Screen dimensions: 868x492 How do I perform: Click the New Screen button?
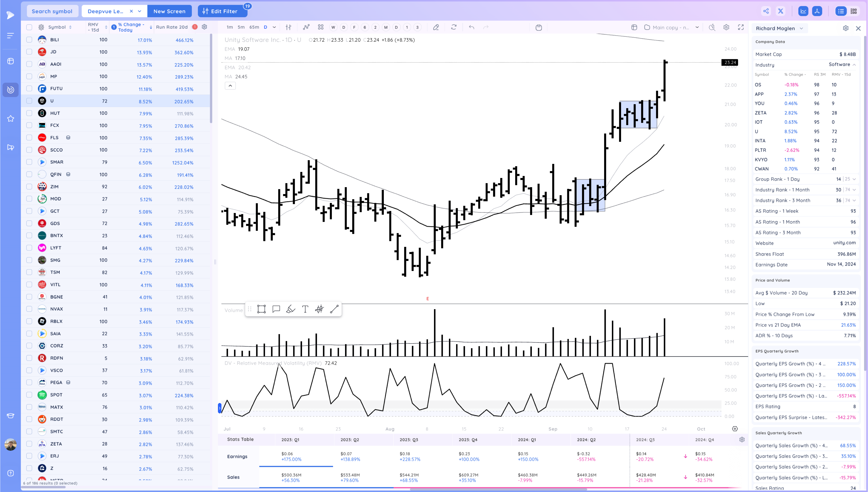coord(169,11)
